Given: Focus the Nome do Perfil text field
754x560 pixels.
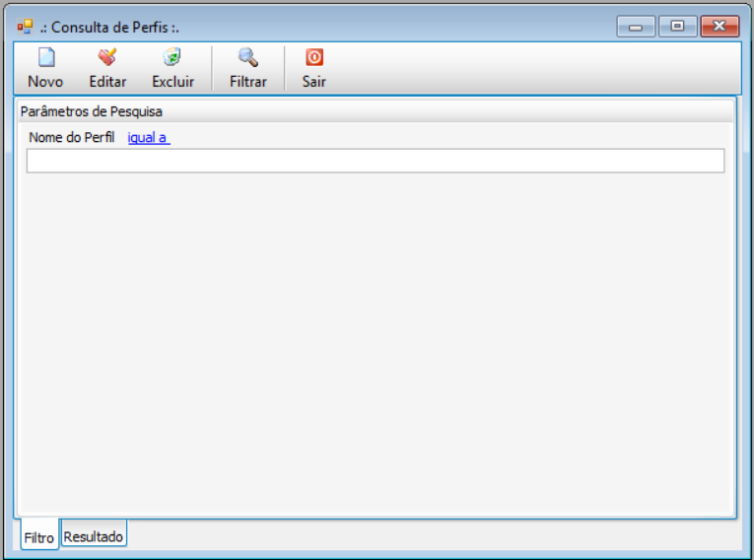Looking at the screenshot, I should (376, 161).
